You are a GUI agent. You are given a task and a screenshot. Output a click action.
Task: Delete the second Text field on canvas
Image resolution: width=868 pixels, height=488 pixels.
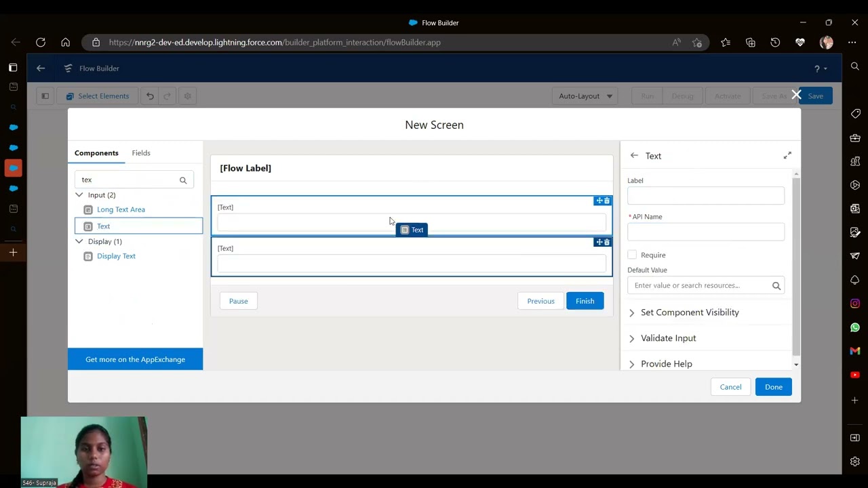click(x=607, y=242)
